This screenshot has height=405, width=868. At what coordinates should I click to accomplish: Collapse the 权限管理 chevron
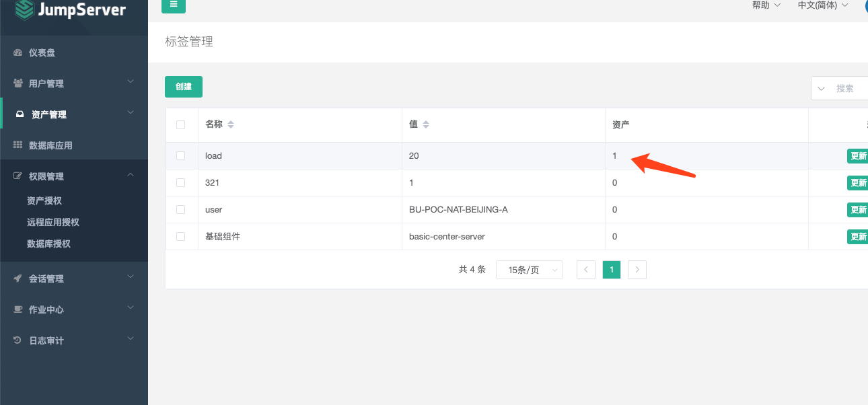[x=131, y=175]
